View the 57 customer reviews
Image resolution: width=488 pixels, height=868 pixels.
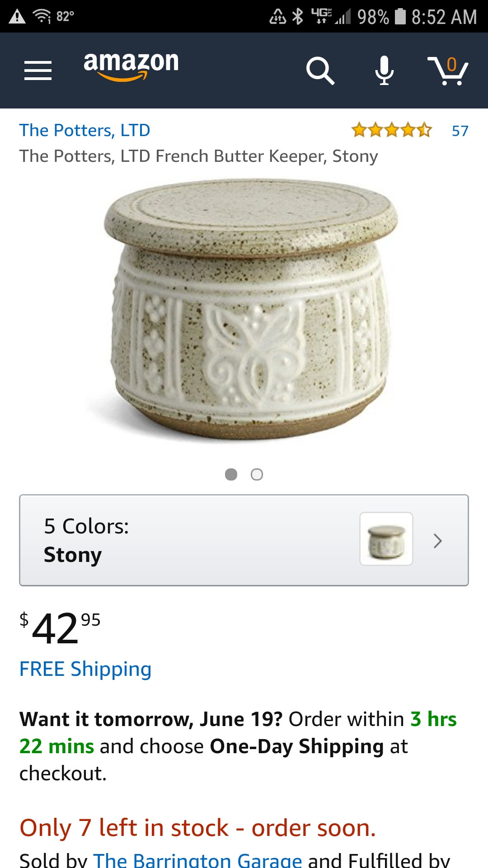tap(460, 131)
